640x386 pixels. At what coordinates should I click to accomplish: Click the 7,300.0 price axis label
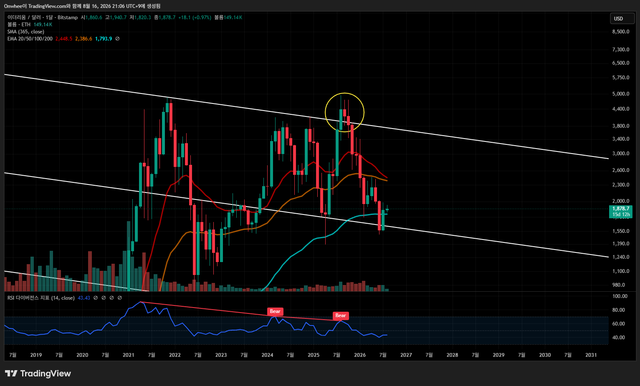tap(620, 49)
